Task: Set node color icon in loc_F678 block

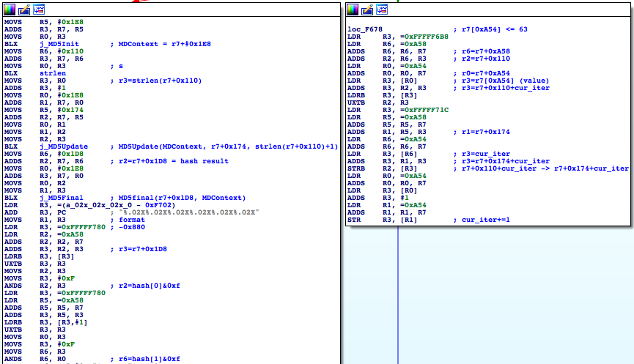Action: click(x=353, y=10)
